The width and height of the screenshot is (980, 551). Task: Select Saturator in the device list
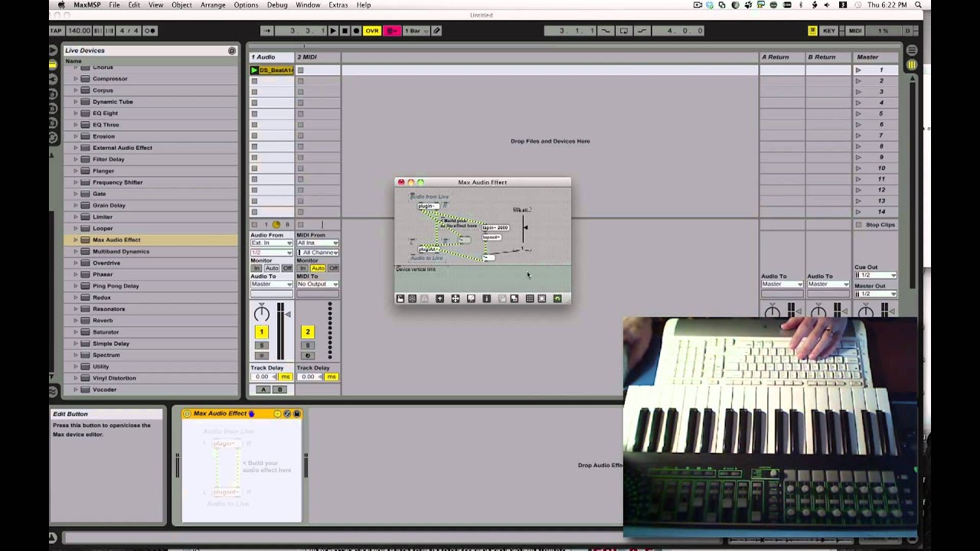click(x=106, y=332)
